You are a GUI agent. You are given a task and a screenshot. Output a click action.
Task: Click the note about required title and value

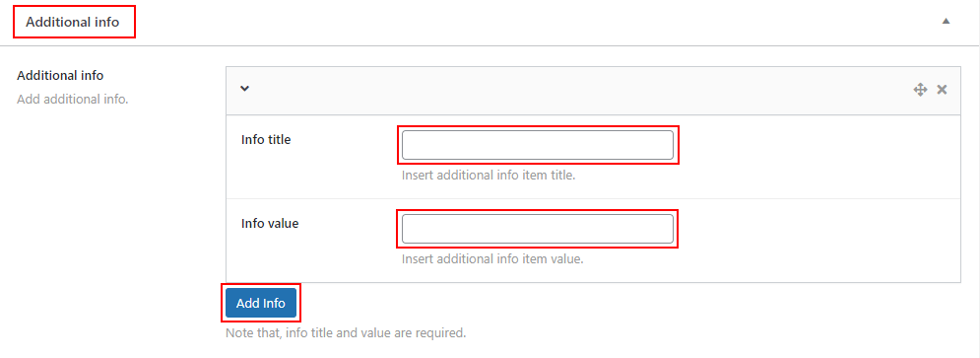click(346, 333)
